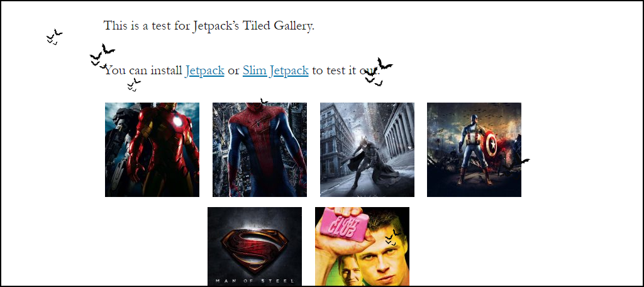Click the bat beside Captain America image edge
This screenshot has height=287, width=644.
coord(525,161)
